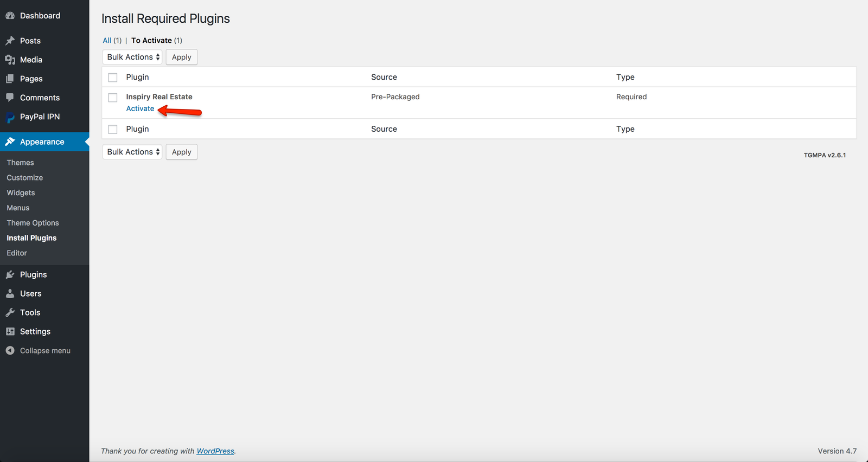The image size is (868, 462).
Task: Click the Source column header at top
Action: click(x=384, y=77)
